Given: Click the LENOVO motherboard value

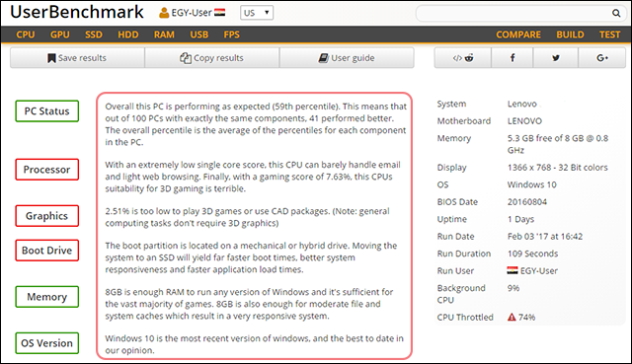Looking at the screenshot, I should point(524,121).
